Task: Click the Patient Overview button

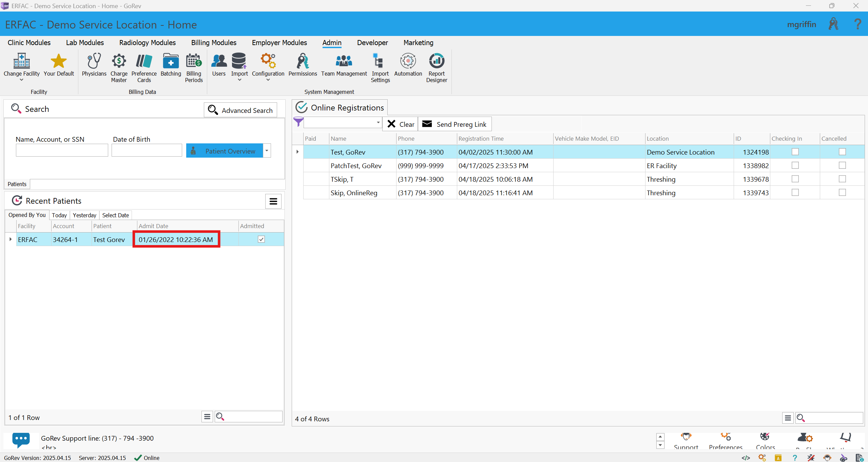Action: pyautogui.click(x=225, y=150)
